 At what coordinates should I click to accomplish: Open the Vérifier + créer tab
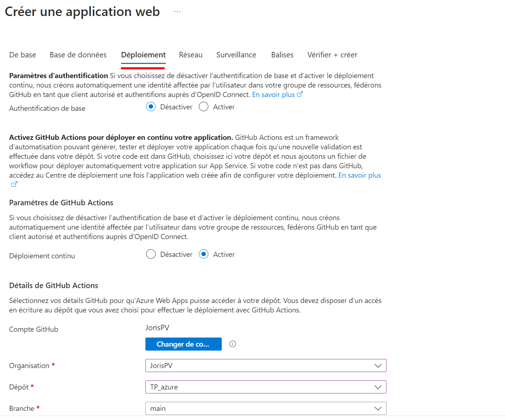(332, 55)
